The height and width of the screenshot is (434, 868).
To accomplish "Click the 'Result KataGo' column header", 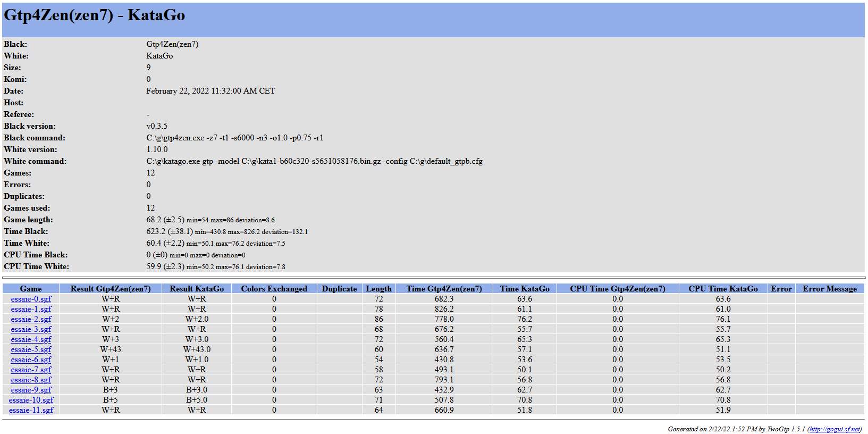I will [x=197, y=289].
